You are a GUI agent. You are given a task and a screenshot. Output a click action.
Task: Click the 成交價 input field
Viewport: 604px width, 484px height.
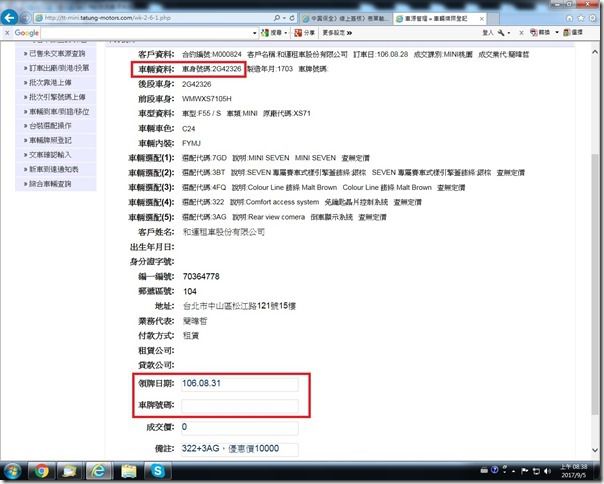tap(240, 427)
